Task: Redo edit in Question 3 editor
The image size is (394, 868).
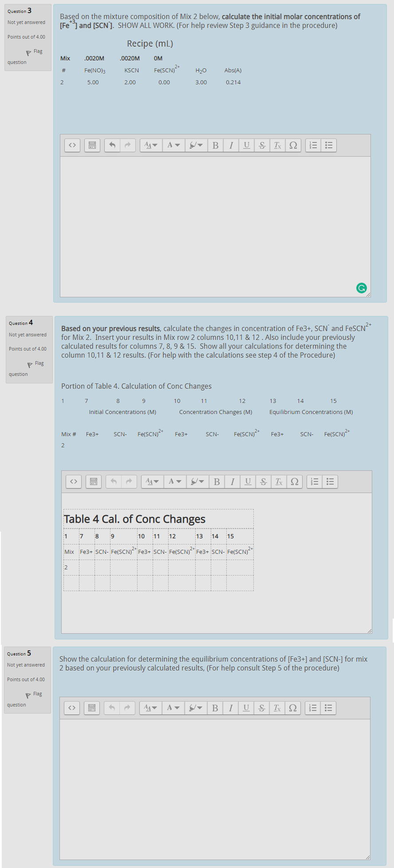Action: (128, 145)
